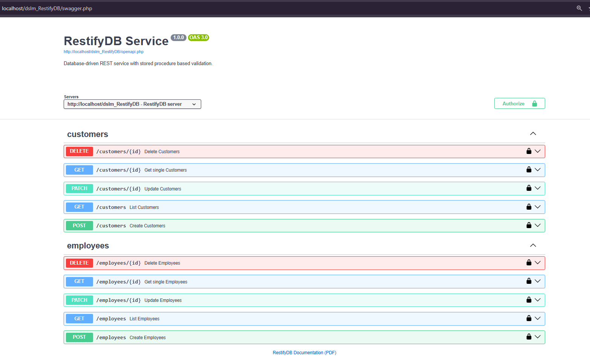Click the green POST badge for /customers
This screenshot has height=364, width=590.
(79, 225)
